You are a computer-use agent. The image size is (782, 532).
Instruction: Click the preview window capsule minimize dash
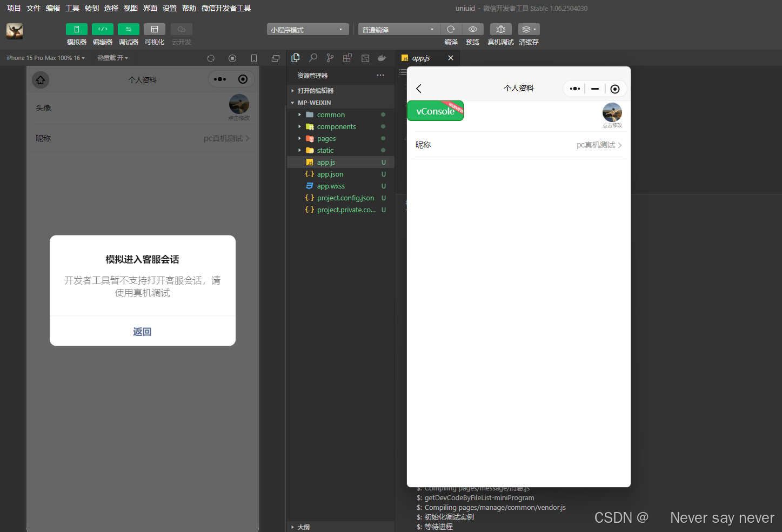[x=595, y=89]
